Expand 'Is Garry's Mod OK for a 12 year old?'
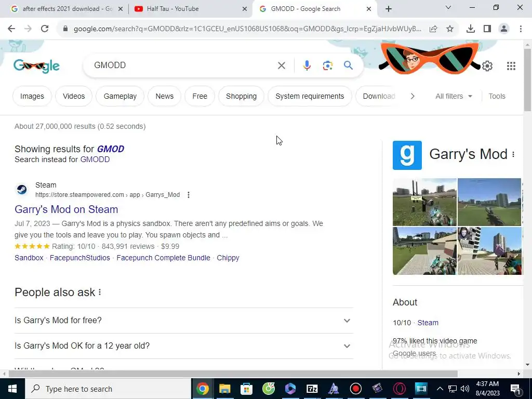 pyautogui.click(x=184, y=345)
